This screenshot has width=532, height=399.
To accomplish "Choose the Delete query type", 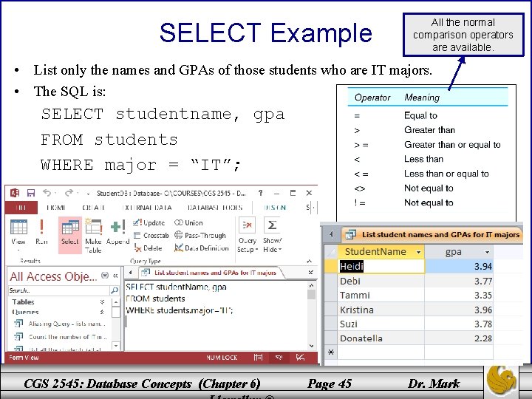I will click(x=148, y=248).
